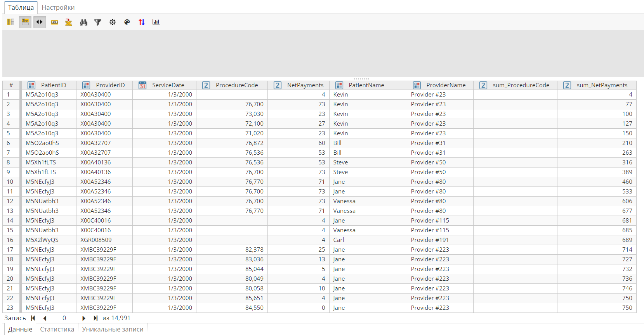The height and width of the screenshot is (335, 644).
Task: Click the NetPayments numeric type icon
Action: click(x=278, y=85)
